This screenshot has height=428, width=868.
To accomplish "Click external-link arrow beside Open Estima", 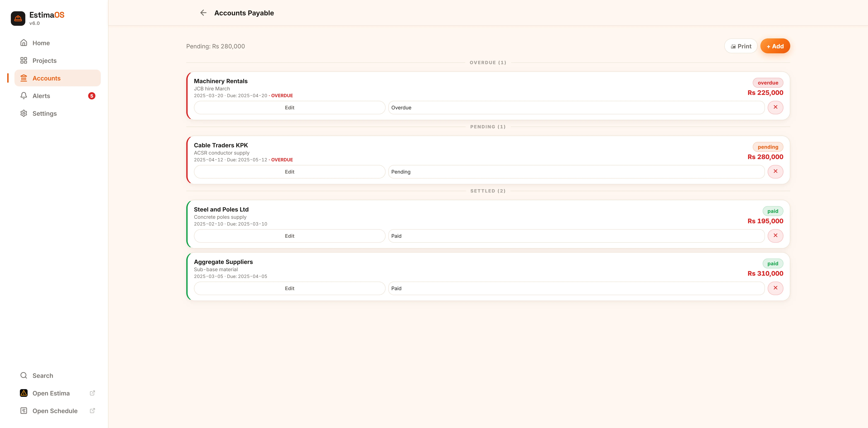I will [92, 393].
